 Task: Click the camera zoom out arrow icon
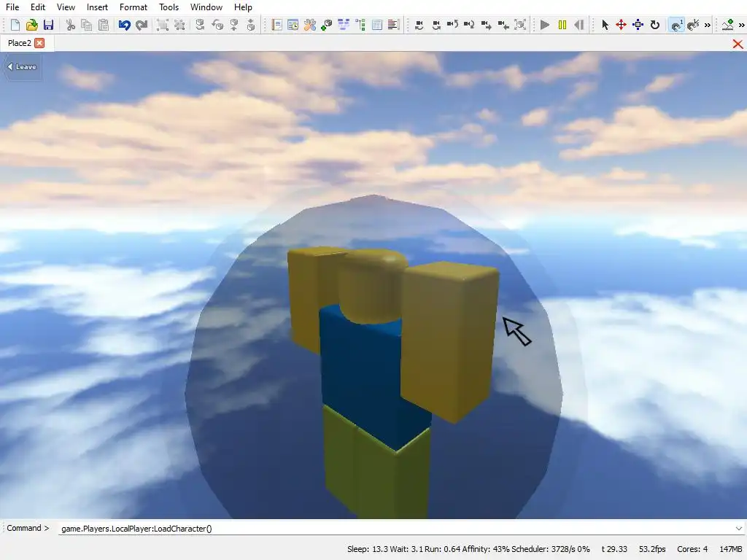pos(503,25)
